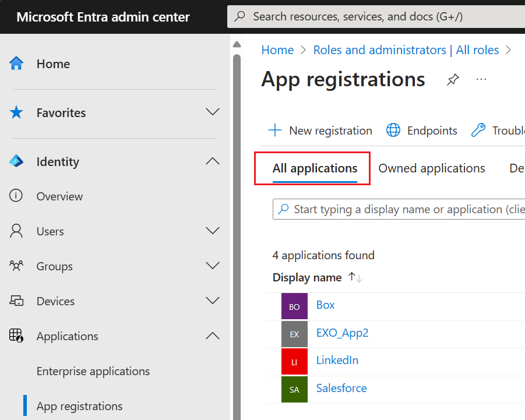
Task: Open the more options ellipsis menu
Action: click(481, 80)
